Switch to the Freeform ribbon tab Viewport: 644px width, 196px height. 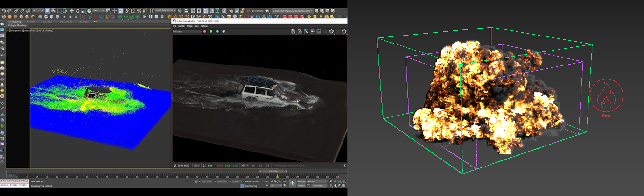(x=31, y=22)
